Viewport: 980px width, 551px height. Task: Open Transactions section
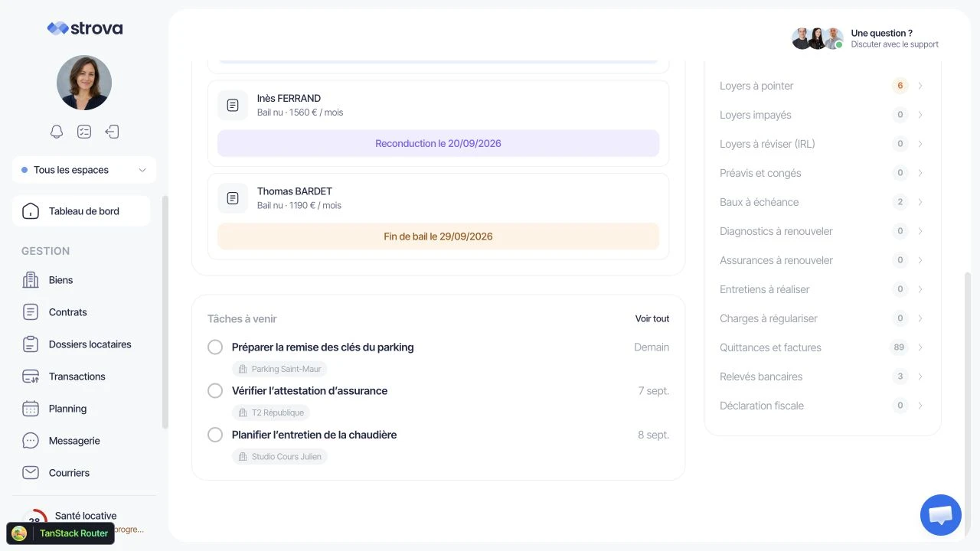pyautogui.click(x=81, y=377)
